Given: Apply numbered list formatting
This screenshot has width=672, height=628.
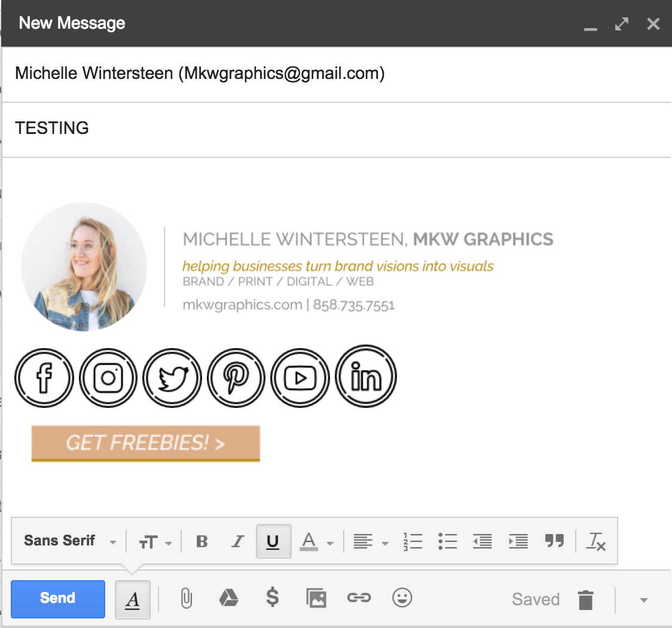Looking at the screenshot, I should (x=413, y=542).
